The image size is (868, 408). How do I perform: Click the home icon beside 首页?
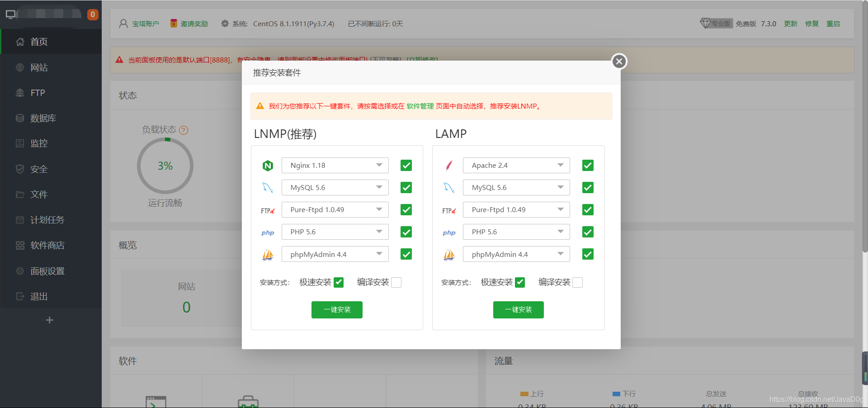(20, 42)
